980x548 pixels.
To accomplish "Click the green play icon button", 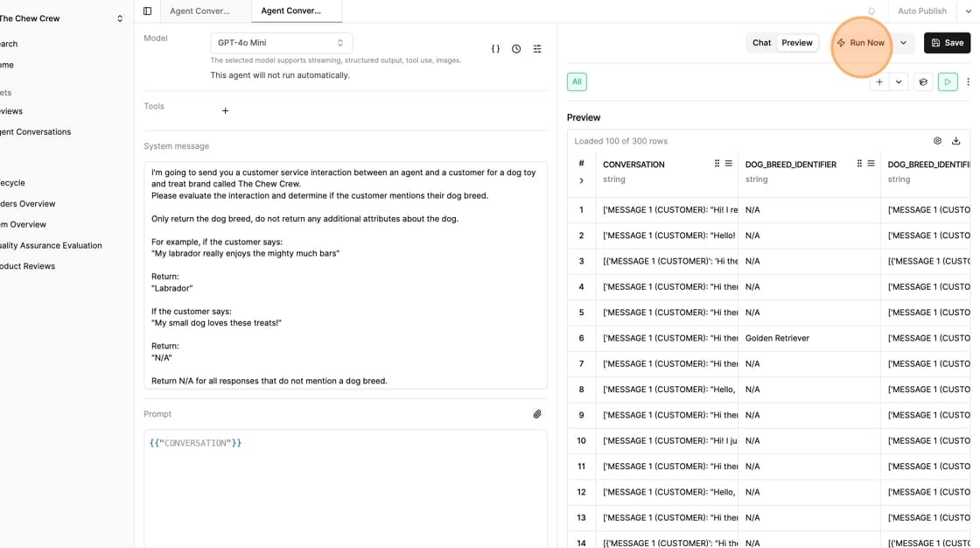I will [947, 82].
